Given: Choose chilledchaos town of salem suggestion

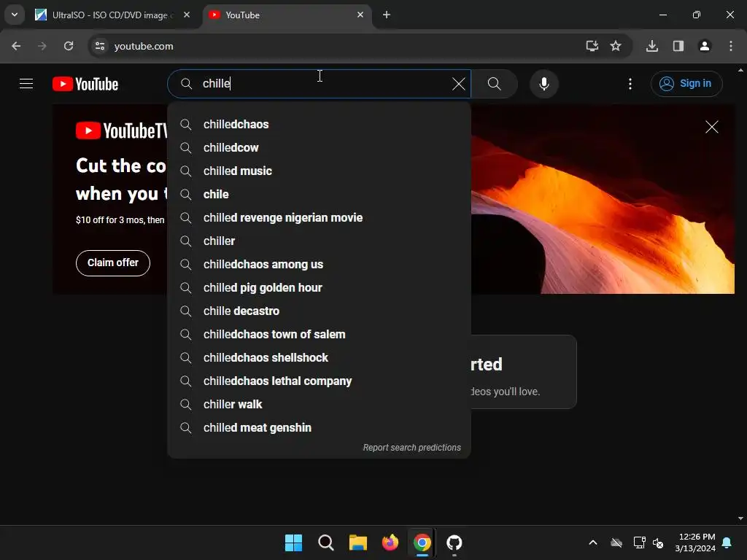Looking at the screenshot, I should tap(320, 334).
